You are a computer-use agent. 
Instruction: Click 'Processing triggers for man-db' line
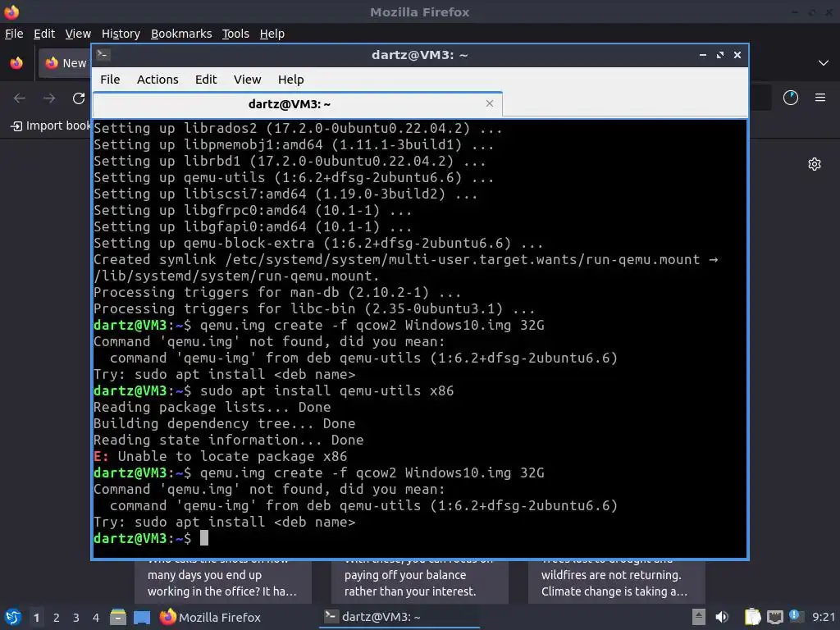pyautogui.click(x=277, y=293)
